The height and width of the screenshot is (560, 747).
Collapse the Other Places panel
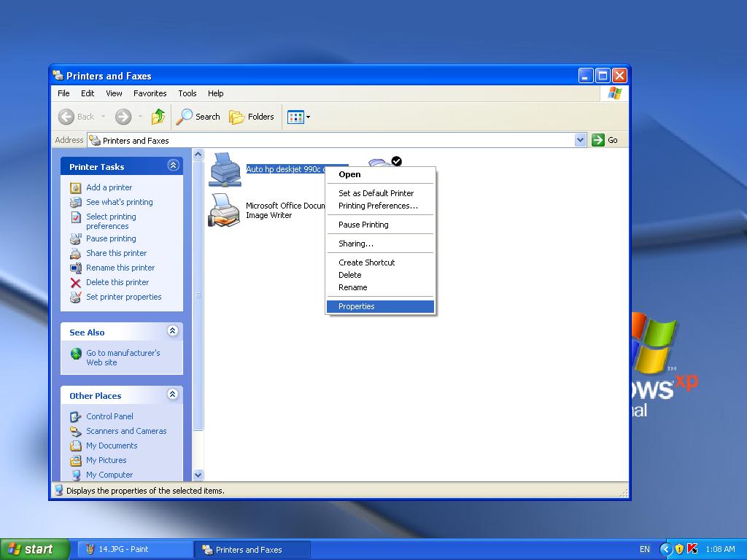pos(173,395)
